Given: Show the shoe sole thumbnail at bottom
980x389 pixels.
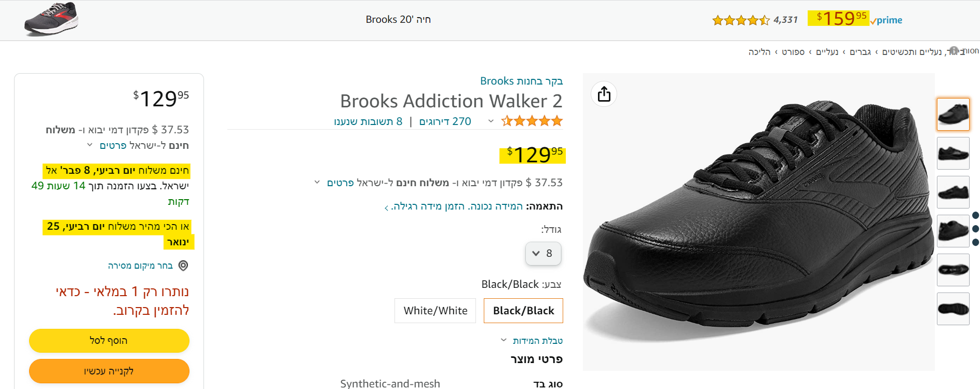Looking at the screenshot, I should point(953,309).
